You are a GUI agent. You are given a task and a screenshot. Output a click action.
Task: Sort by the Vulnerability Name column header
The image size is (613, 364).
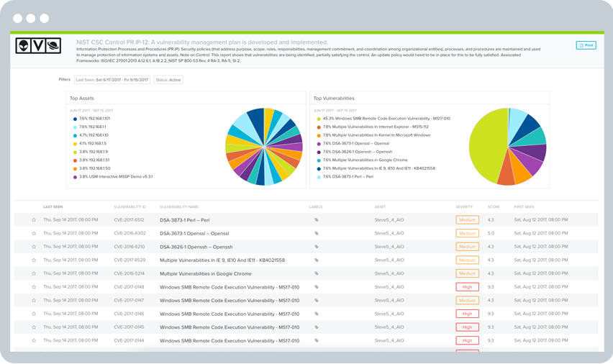179,206
